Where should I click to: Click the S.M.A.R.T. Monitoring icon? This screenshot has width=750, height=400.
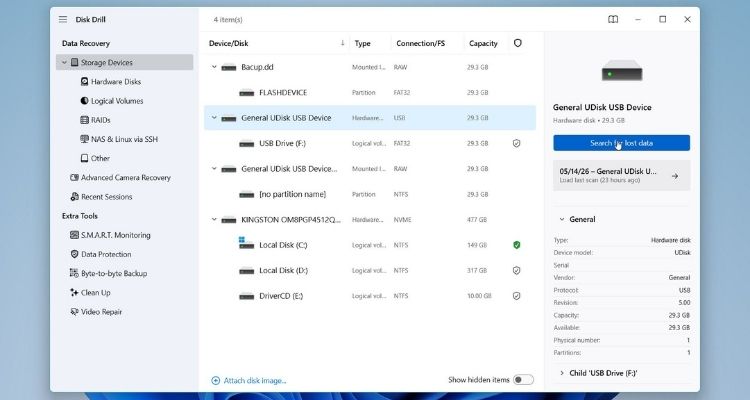pyautogui.click(x=74, y=235)
